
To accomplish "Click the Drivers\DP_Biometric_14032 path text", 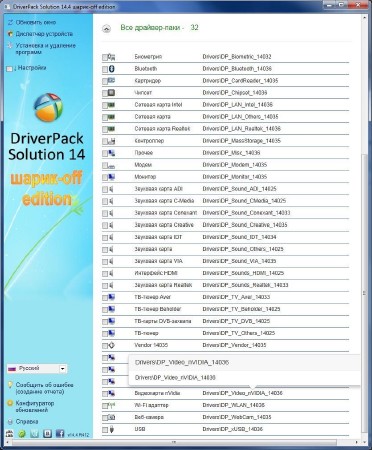I will pyautogui.click(x=237, y=57).
